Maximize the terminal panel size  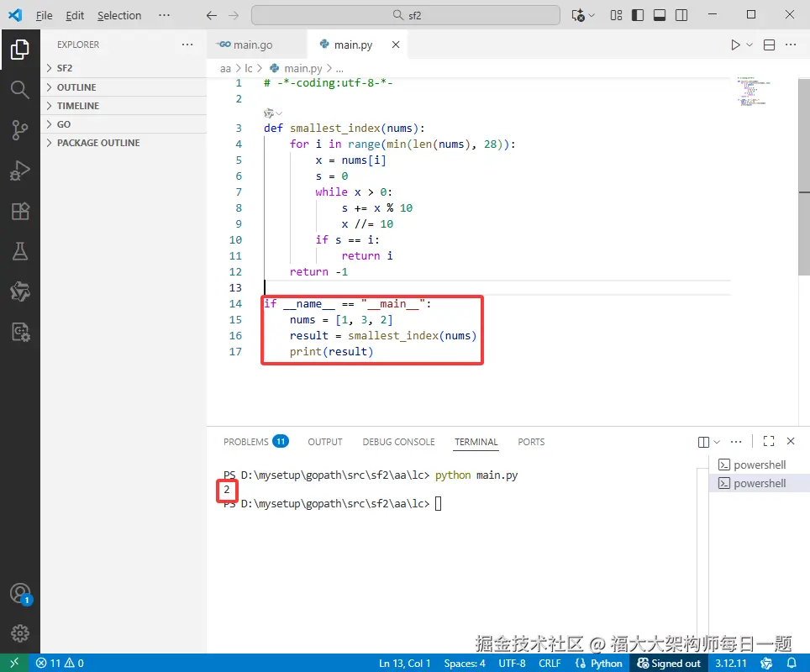click(x=769, y=441)
